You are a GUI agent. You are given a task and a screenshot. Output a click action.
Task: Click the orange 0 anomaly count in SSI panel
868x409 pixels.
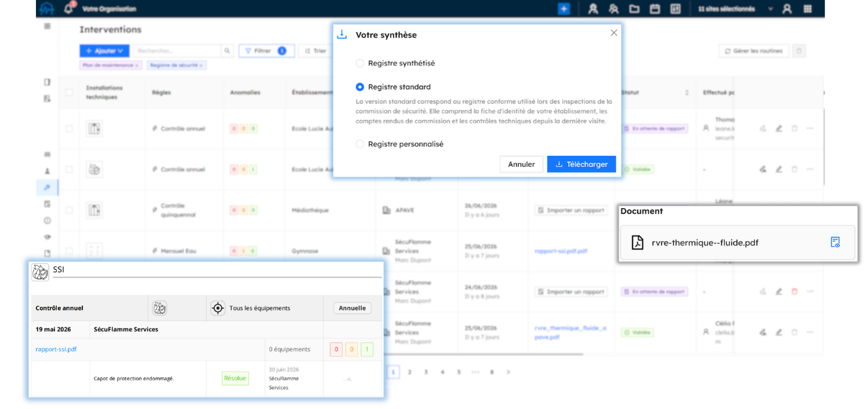pyautogui.click(x=352, y=349)
